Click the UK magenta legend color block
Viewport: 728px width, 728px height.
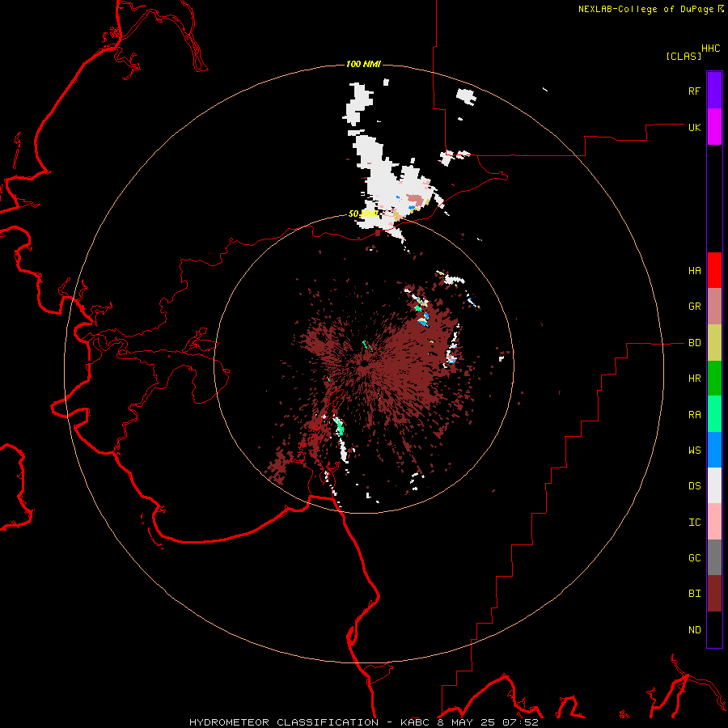(x=714, y=127)
